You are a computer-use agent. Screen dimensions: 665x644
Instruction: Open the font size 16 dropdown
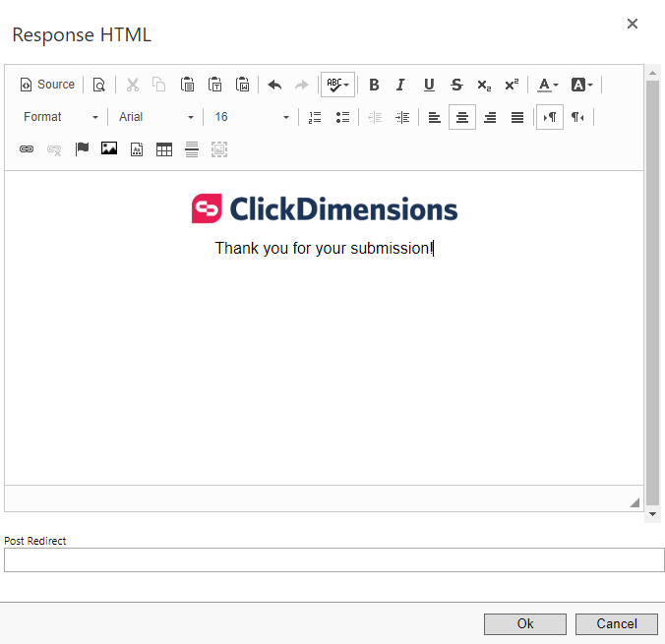click(252, 117)
